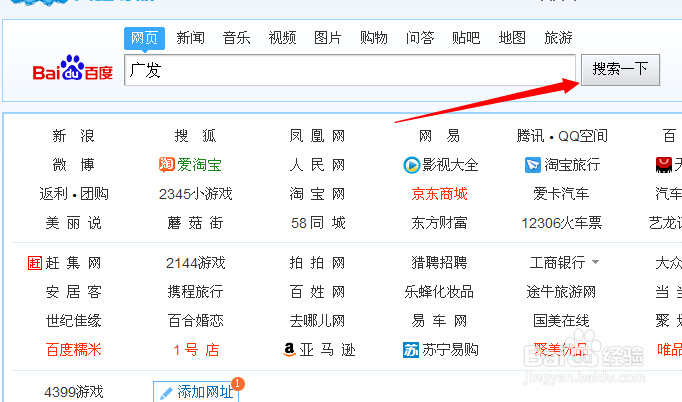Switch to the 视频 tab
Screen dimensions: 682x402
282,38
